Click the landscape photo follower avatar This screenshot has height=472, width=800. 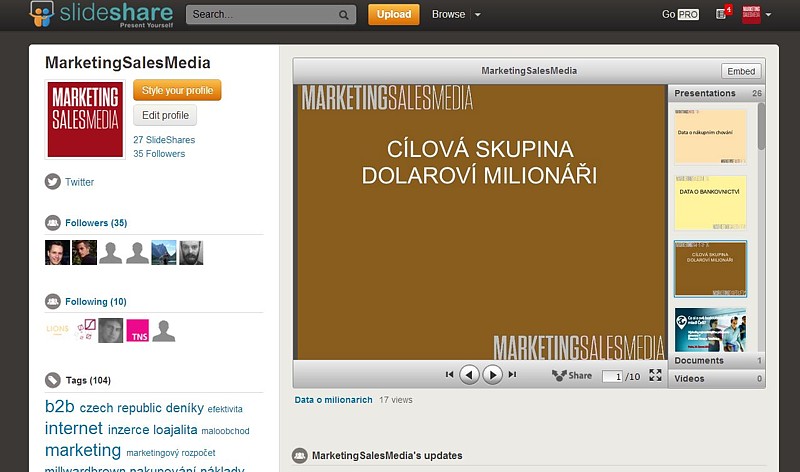click(x=164, y=253)
